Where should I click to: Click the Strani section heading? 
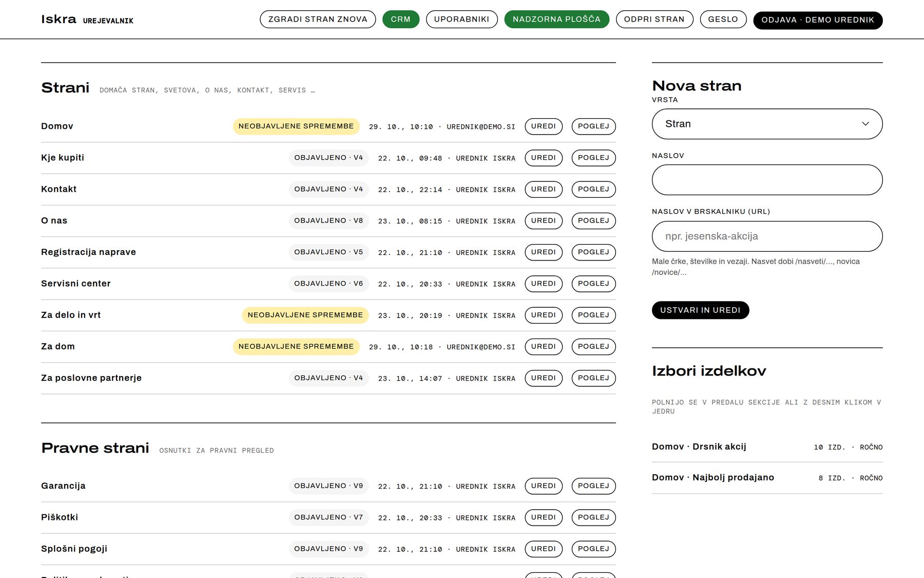click(x=65, y=88)
